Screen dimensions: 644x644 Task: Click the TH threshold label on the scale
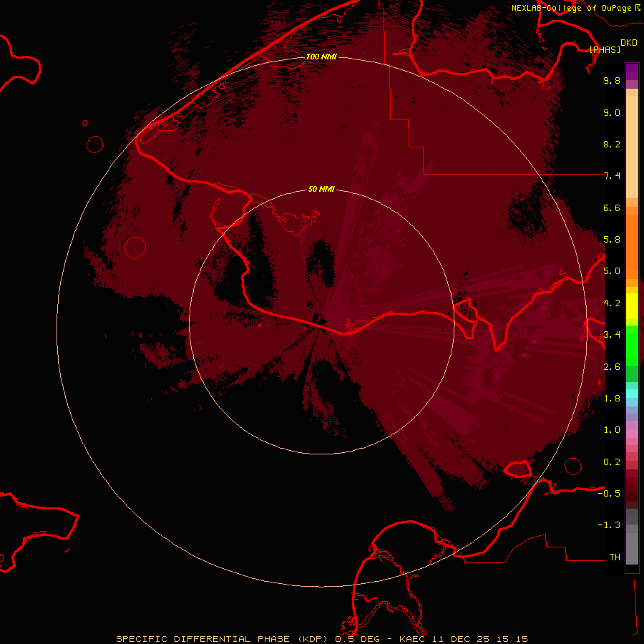click(x=615, y=557)
